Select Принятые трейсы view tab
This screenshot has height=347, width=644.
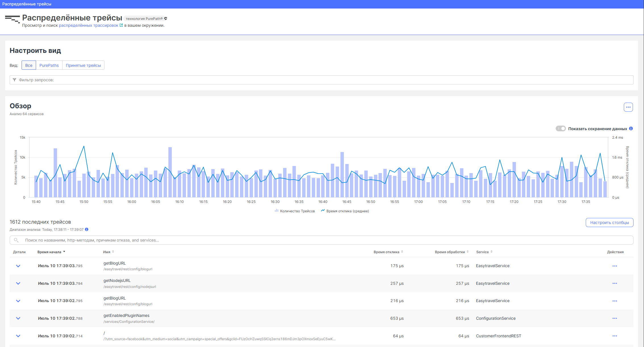83,65
